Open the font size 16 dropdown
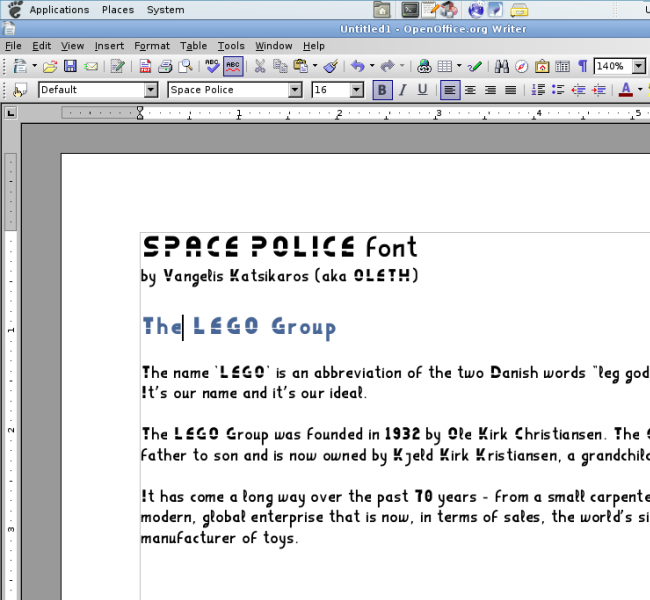Viewport: 650px width, 600px height. coord(357,90)
